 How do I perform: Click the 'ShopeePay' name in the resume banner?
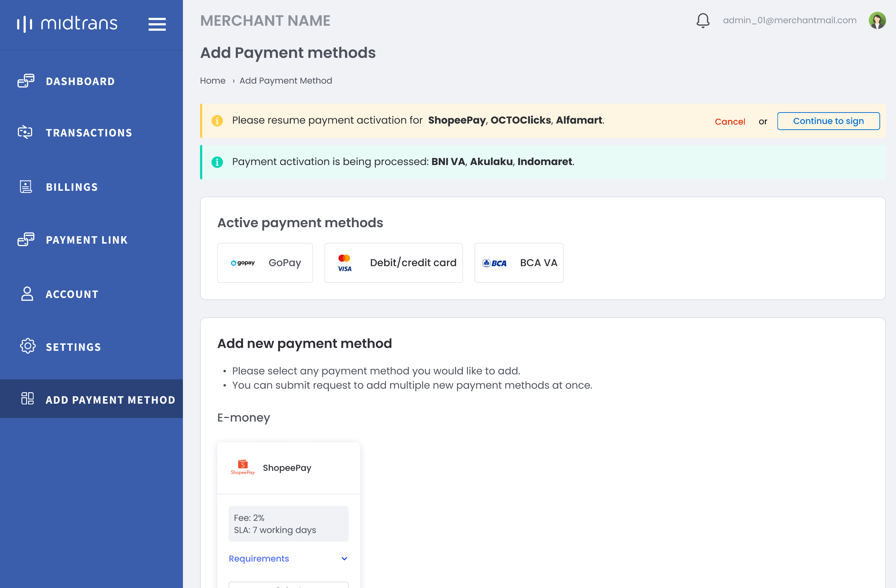point(457,120)
